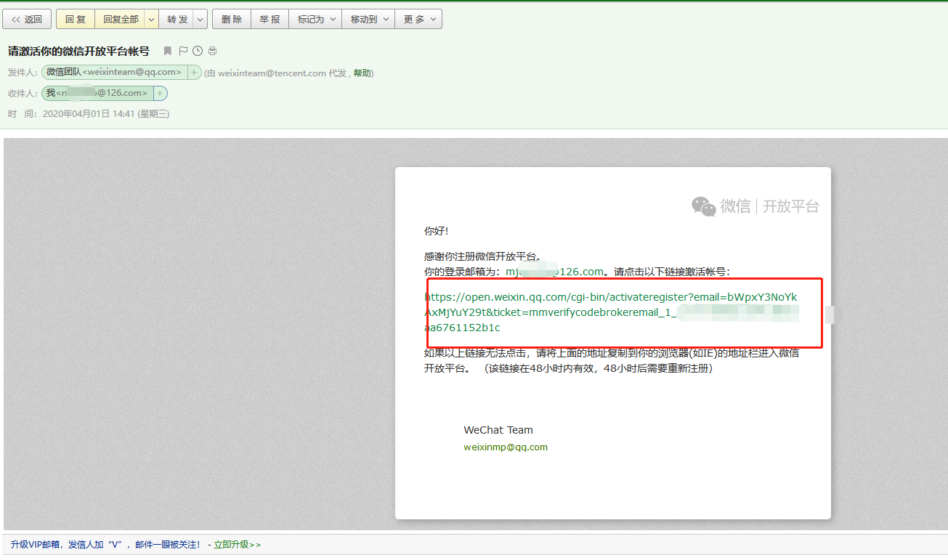Print the email via the printer icon
The width and height of the screenshot is (948, 560).
212,51
